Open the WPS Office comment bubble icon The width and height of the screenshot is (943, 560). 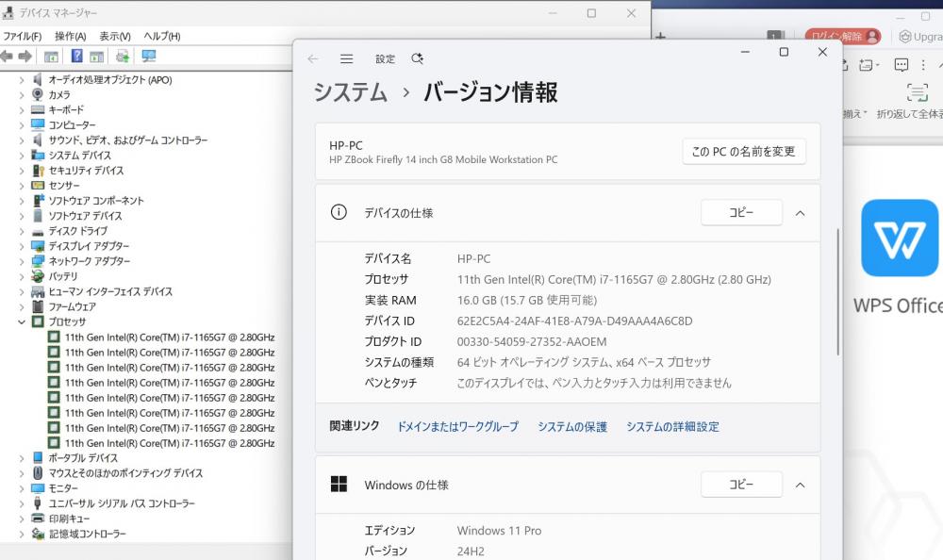coord(901,65)
